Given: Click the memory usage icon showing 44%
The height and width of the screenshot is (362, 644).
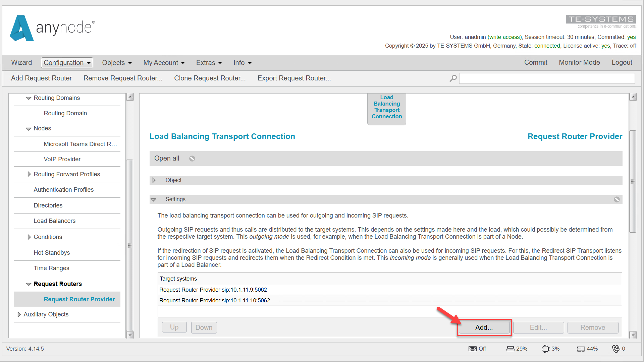Looking at the screenshot, I should pyautogui.click(x=581, y=349).
